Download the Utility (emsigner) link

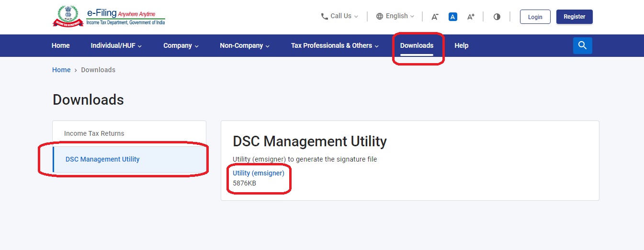[259, 173]
